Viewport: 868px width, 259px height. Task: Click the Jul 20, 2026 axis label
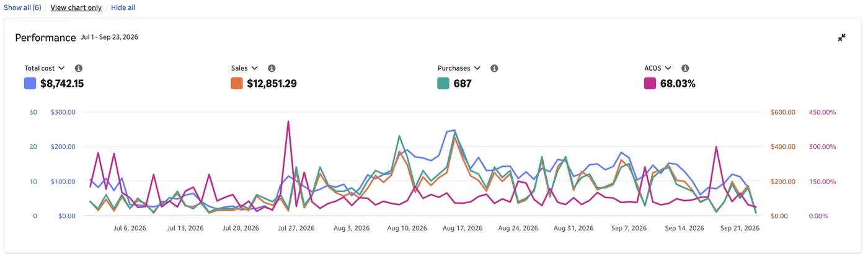tap(241, 228)
